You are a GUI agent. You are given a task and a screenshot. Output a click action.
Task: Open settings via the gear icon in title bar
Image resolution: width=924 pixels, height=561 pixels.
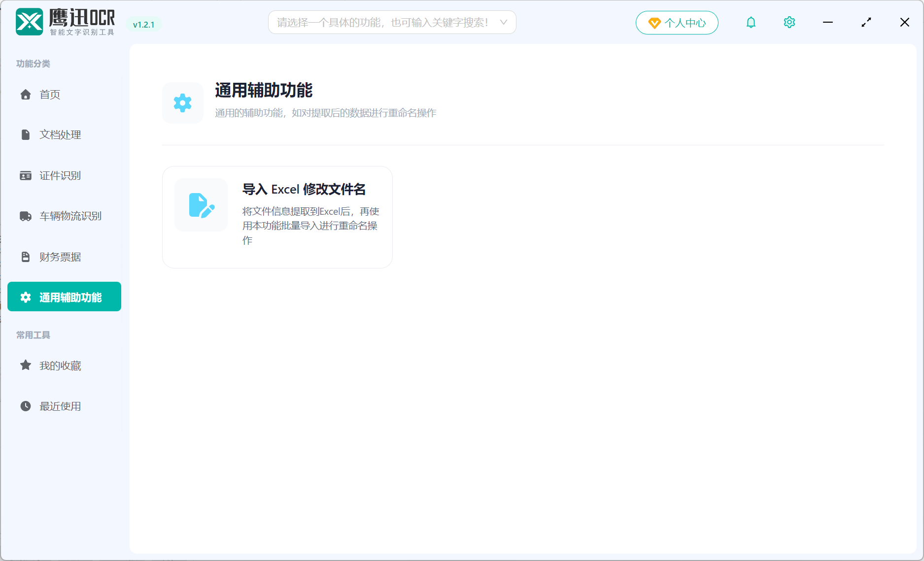click(x=789, y=23)
